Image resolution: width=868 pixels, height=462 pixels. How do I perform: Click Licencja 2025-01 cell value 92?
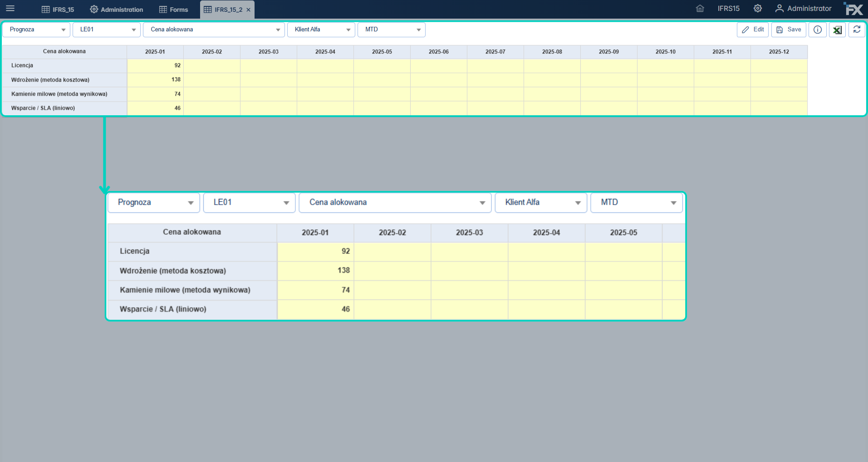155,66
